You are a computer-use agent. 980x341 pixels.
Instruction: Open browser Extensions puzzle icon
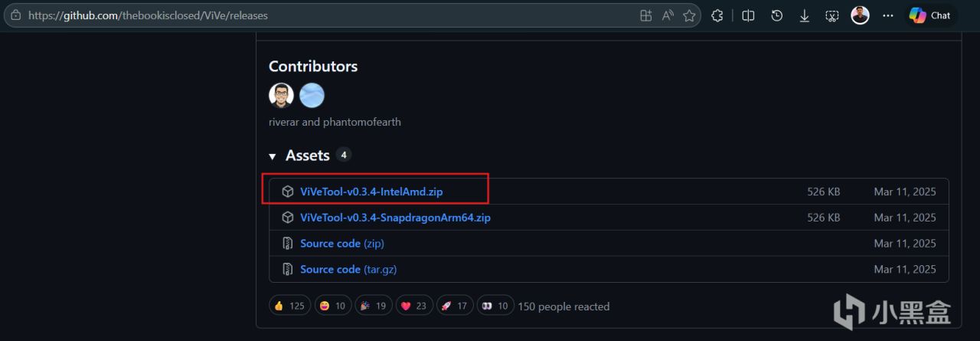(x=717, y=15)
